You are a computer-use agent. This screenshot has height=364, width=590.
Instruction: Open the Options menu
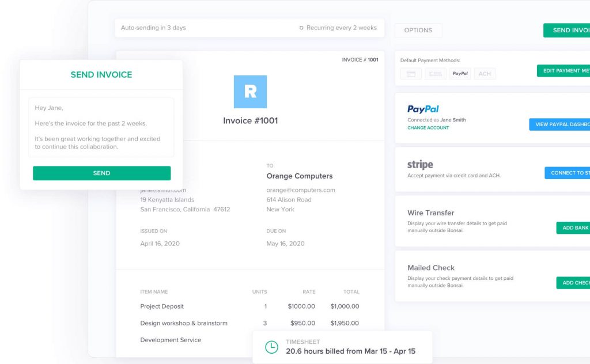[418, 30]
